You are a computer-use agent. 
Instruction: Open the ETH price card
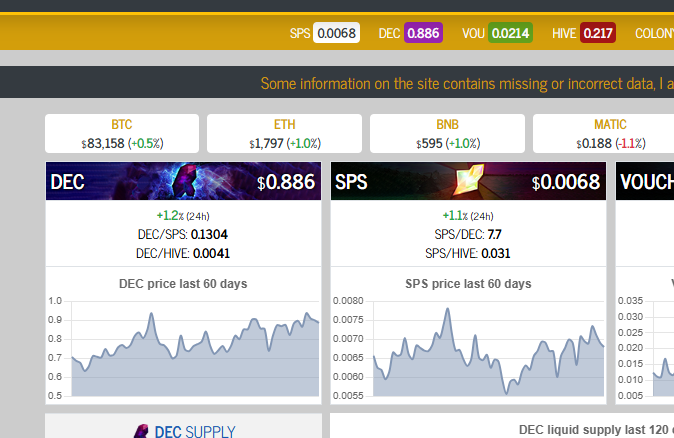point(285,134)
